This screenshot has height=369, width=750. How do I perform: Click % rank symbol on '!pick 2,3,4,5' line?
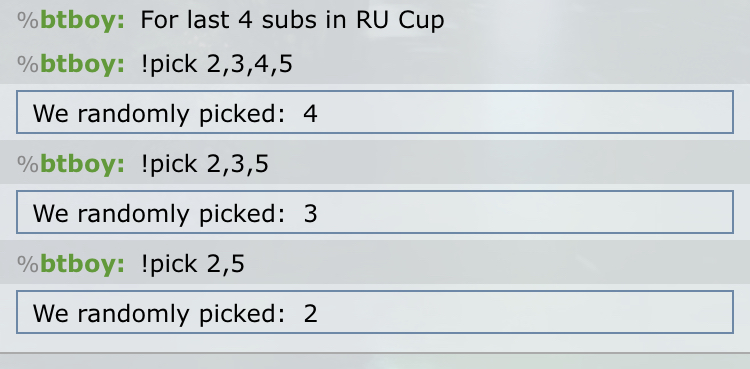pos(28,64)
